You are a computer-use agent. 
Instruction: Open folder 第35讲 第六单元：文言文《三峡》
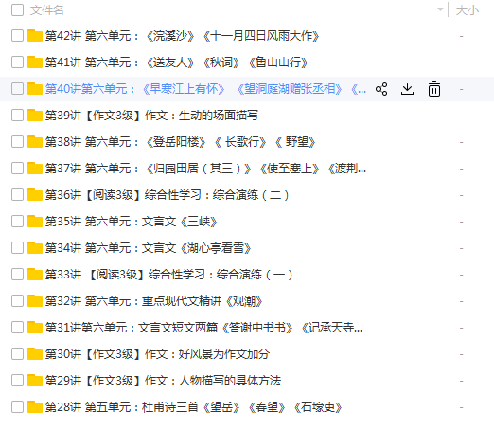(131, 222)
